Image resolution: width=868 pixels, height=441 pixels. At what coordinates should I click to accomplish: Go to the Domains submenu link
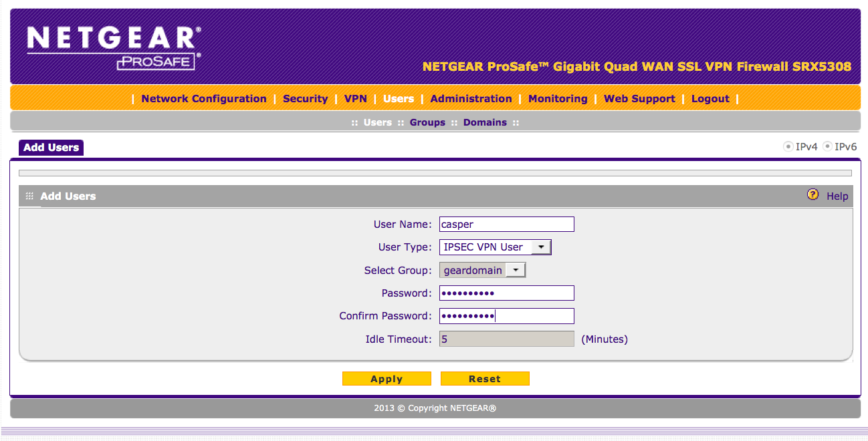[485, 122]
